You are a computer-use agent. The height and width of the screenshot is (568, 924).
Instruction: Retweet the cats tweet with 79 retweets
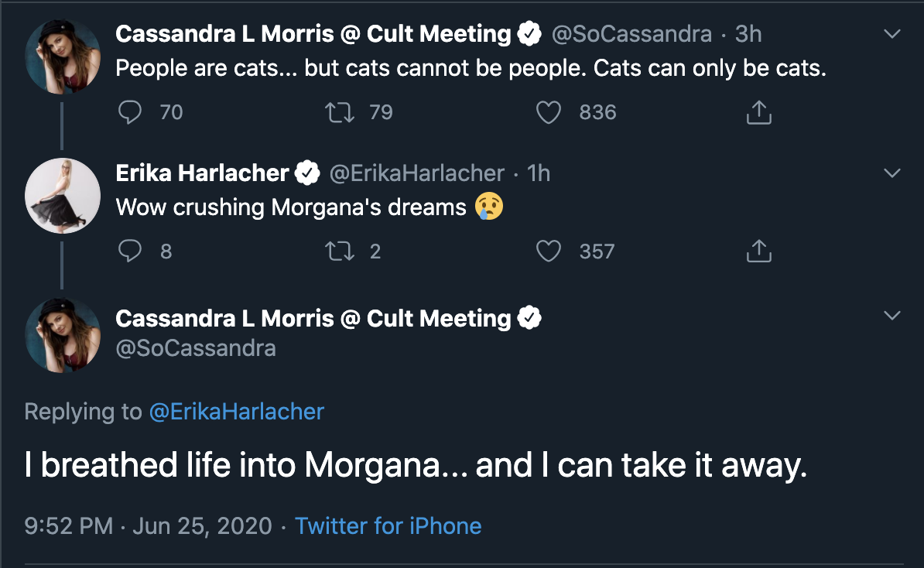[x=338, y=112]
